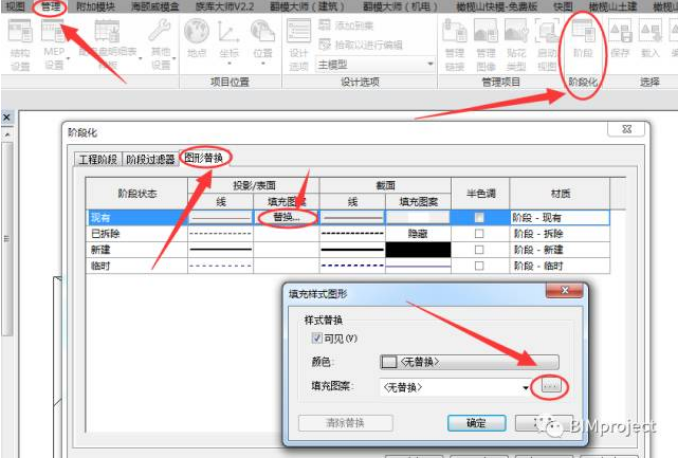
Task: Click the 隐藏 fill cell for 已拆除
Action: (x=418, y=234)
